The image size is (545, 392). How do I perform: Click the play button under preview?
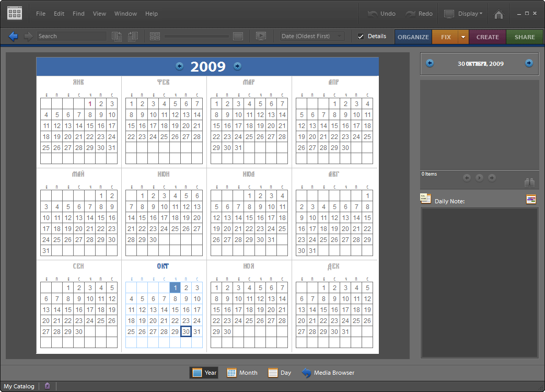(479, 178)
